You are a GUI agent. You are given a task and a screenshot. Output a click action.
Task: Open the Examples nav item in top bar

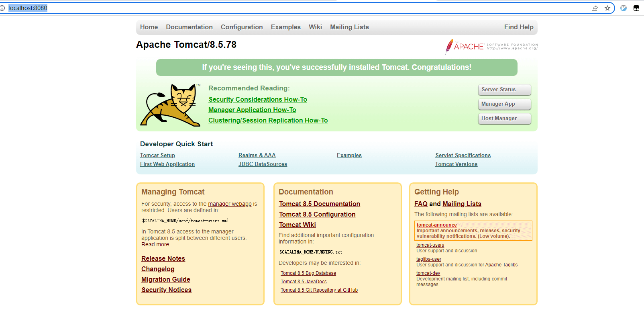286,27
